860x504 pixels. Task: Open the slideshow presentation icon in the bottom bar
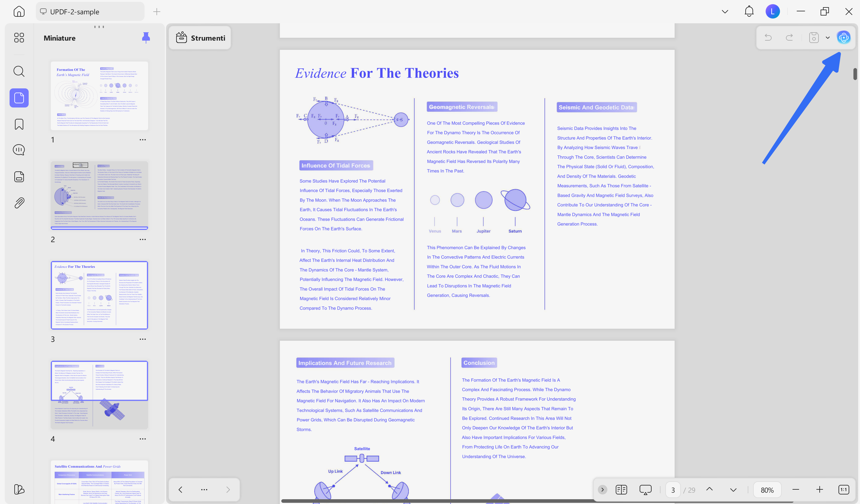[x=645, y=490]
